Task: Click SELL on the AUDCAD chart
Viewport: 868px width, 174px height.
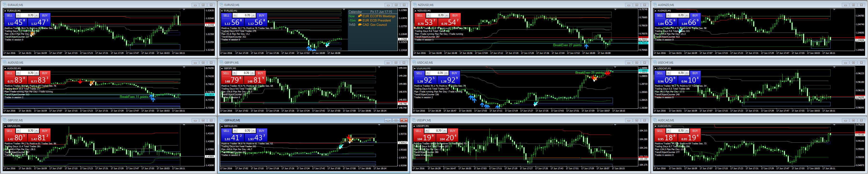Action: pyautogui.click(x=660, y=131)
